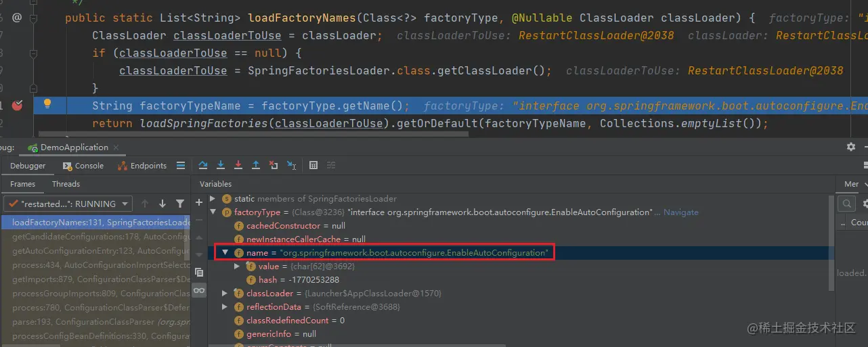Expand the static members node
Viewport: 868px width, 347px height.
pos(213,199)
